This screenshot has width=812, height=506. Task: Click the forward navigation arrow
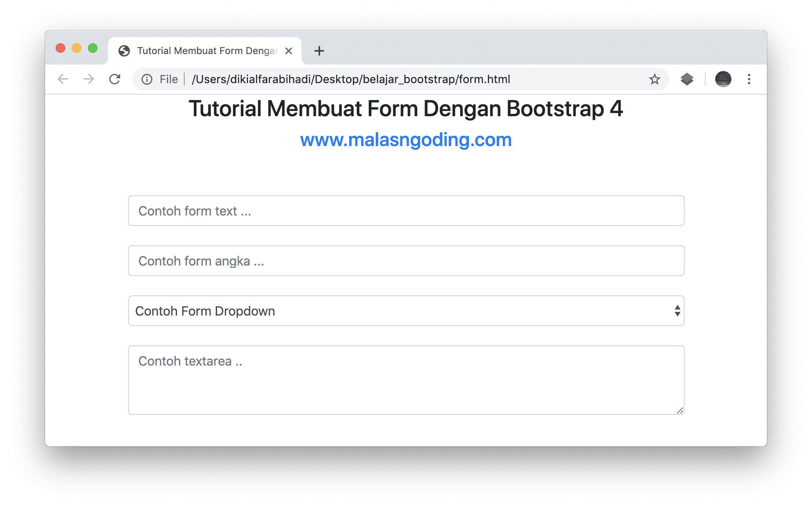(88, 79)
